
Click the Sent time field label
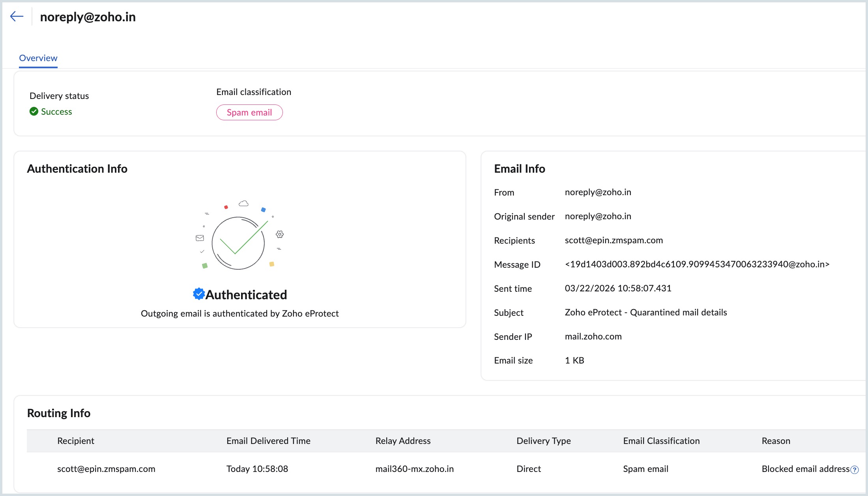[513, 289]
